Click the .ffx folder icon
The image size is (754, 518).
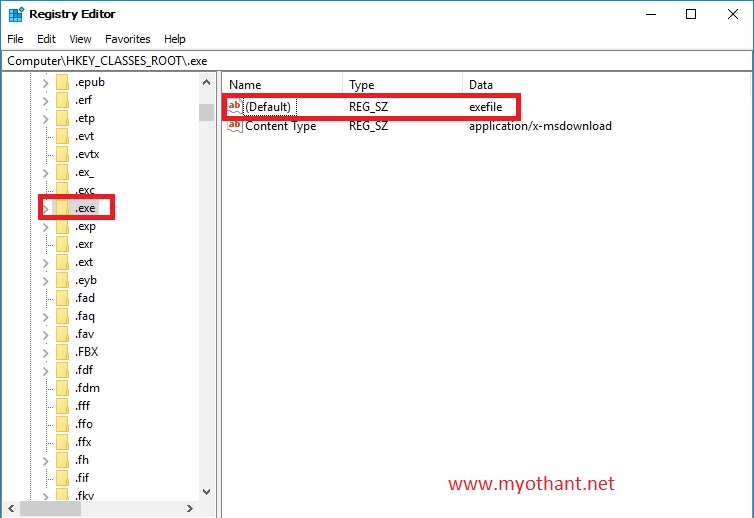click(x=63, y=442)
